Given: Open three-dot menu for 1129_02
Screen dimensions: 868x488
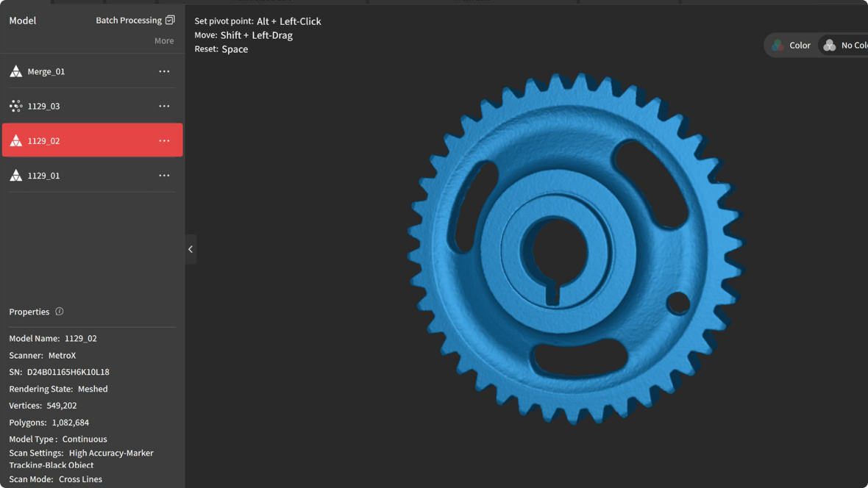Looking at the screenshot, I should [x=164, y=140].
